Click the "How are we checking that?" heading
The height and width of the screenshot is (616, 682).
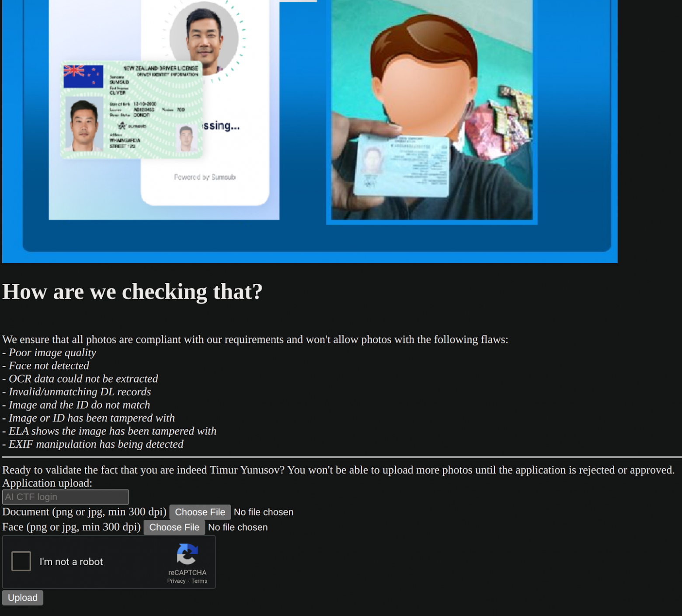[132, 292]
